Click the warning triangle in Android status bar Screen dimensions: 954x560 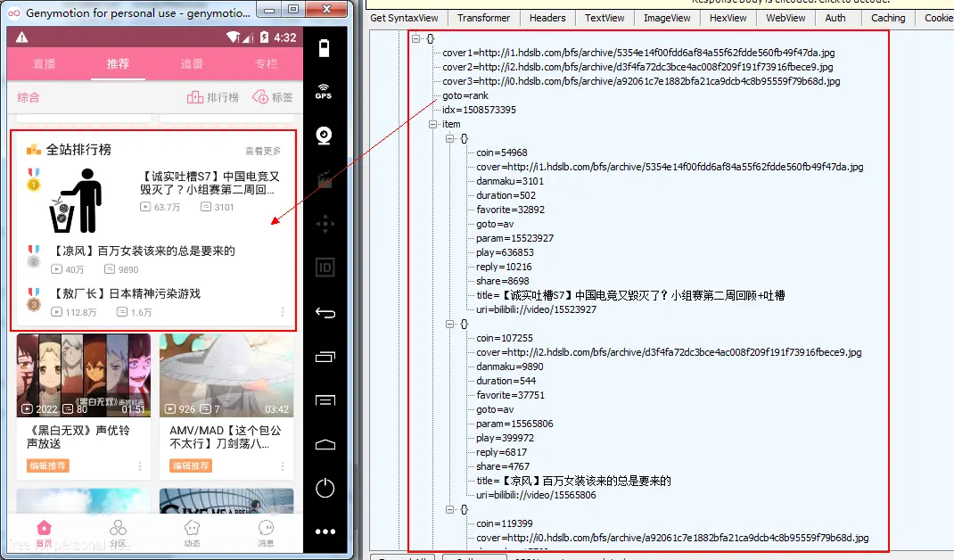point(22,37)
